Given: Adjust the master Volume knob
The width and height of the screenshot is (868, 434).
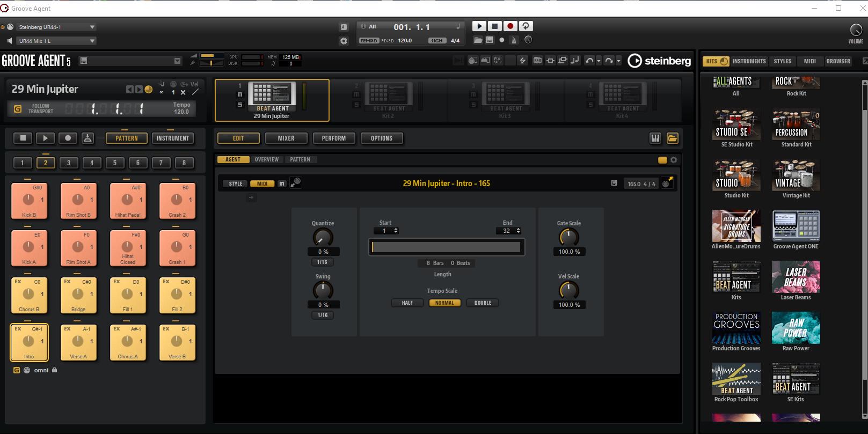Looking at the screenshot, I should click(x=856, y=30).
